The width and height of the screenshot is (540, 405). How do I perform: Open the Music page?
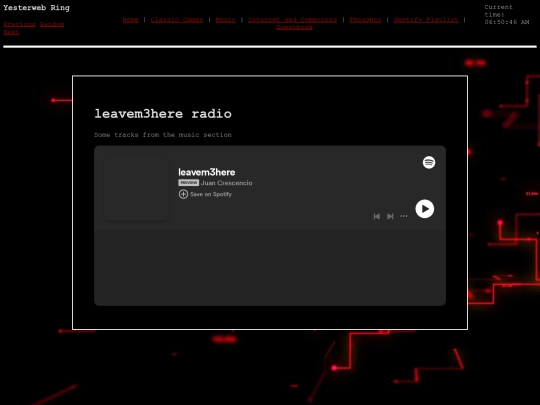pyautogui.click(x=226, y=20)
